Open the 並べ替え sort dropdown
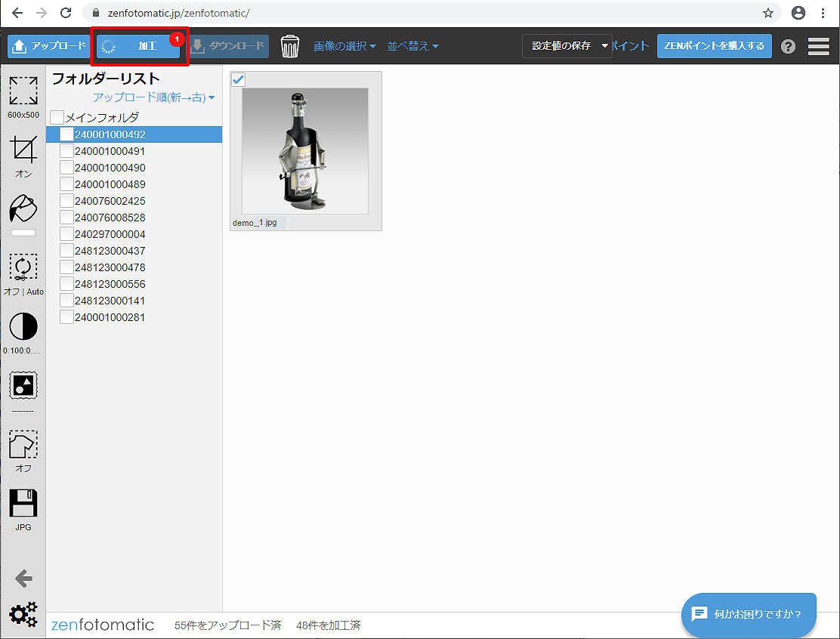Image resolution: width=840 pixels, height=639 pixels. click(x=412, y=46)
